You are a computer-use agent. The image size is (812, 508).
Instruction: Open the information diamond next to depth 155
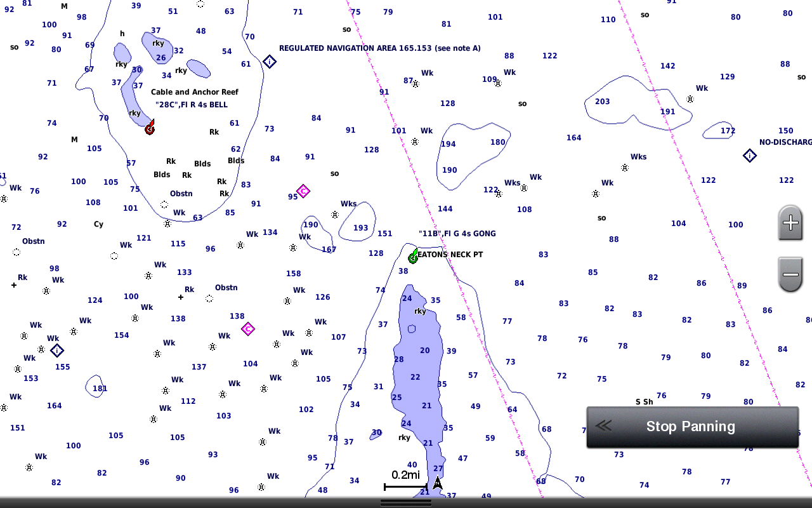click(x=57, y=351)
